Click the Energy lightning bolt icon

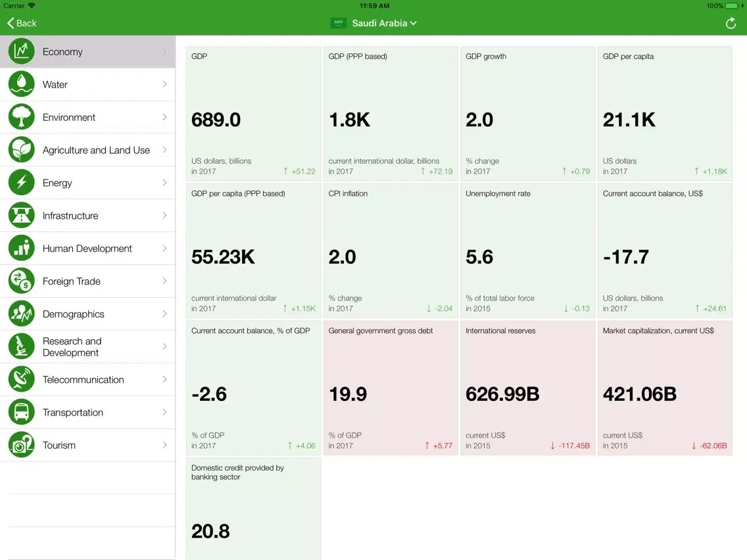click(x=22, y=182)
